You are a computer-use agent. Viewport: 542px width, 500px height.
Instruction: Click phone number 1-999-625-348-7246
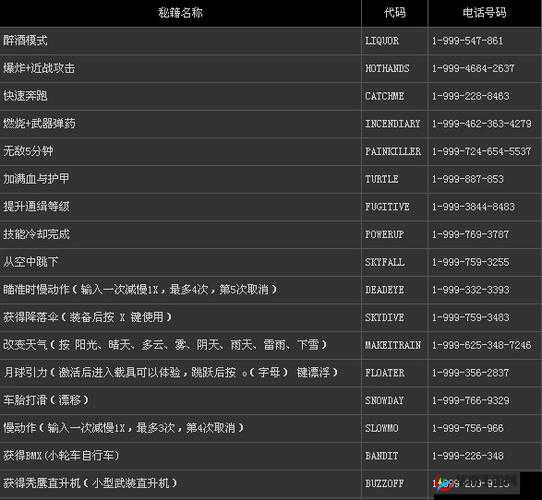tap(482, 345)
